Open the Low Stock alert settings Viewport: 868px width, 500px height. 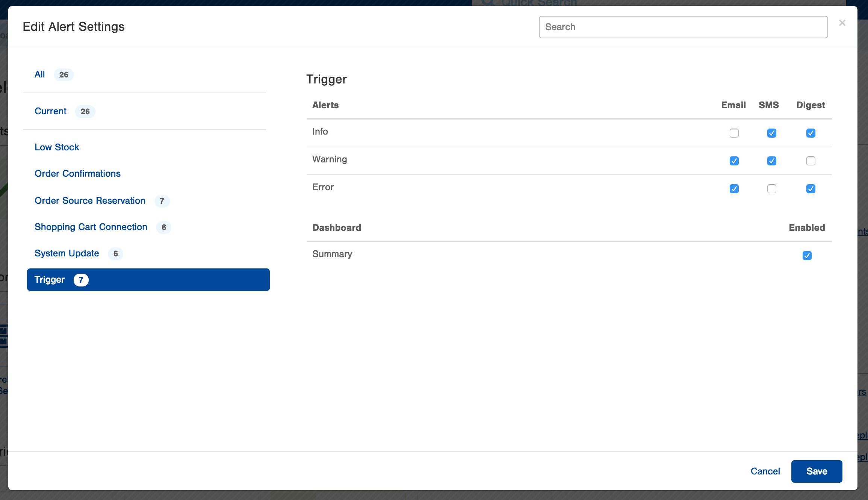click(x=57, y=147)
